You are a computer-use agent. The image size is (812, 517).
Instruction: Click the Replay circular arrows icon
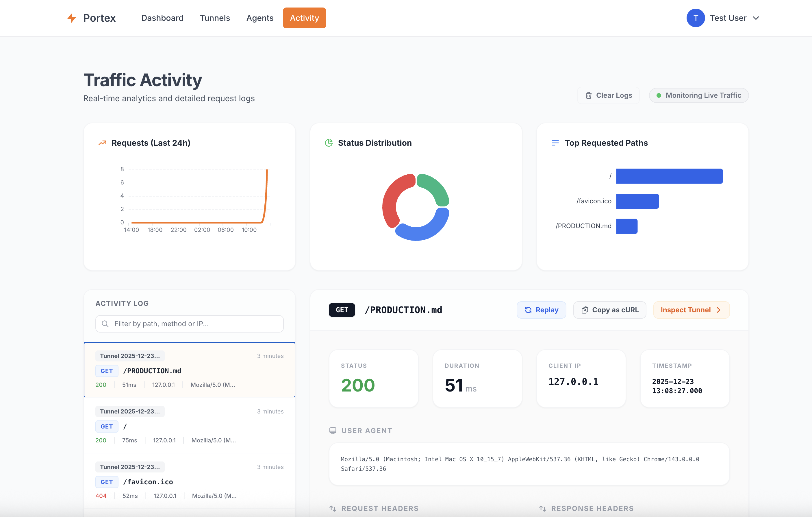tap(528, 310)
